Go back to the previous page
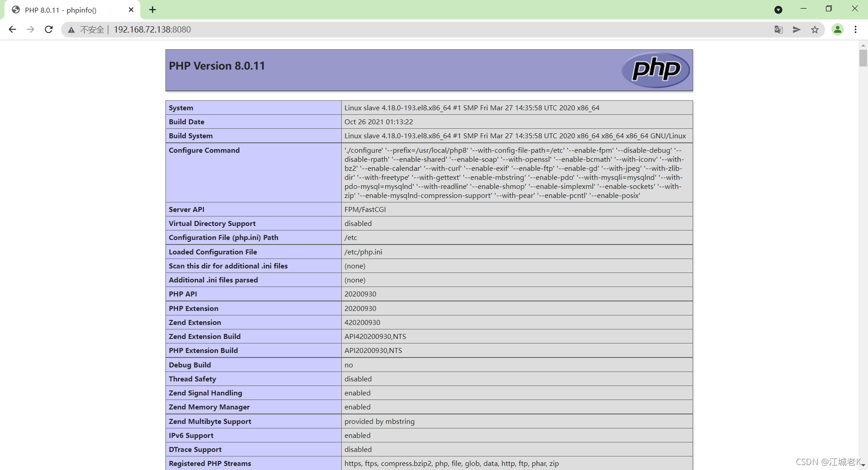The image size is (868, 470). tap(12, 29)
